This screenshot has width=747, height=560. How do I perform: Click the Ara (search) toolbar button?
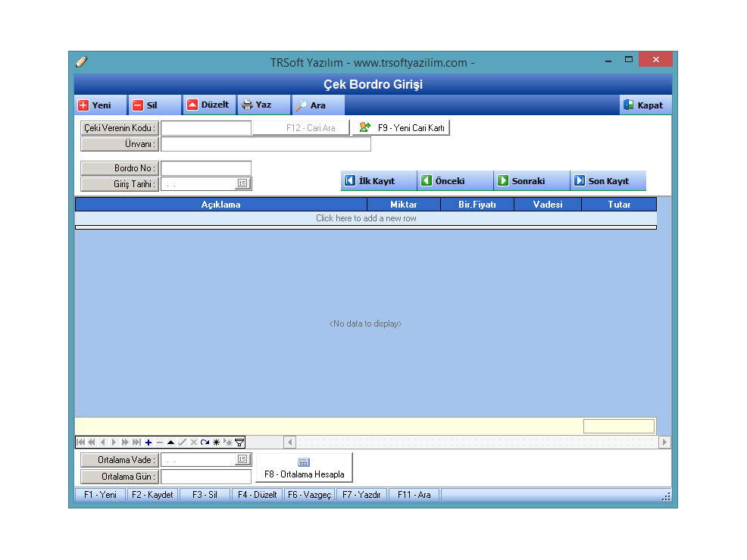tap(318, 105)
